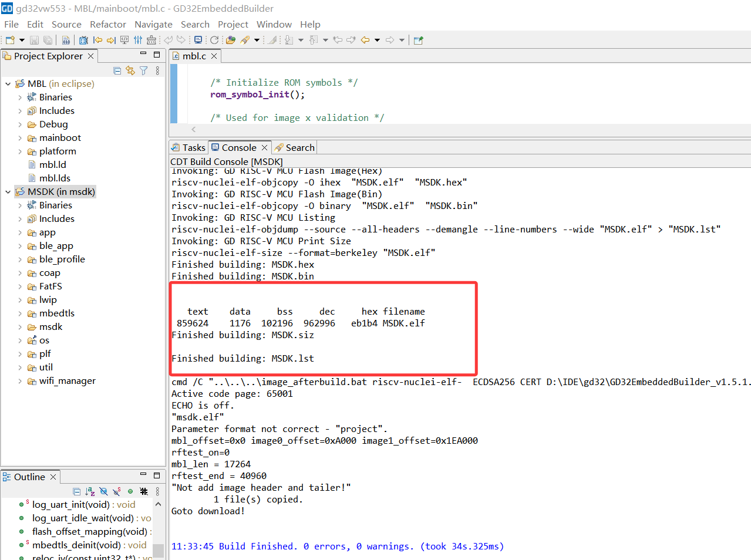Image resolution: width=751 pixels, height=560 pixels.
Task: Expand the mbedtls folder
Action: pyautogui.click(x=20, y=313)
